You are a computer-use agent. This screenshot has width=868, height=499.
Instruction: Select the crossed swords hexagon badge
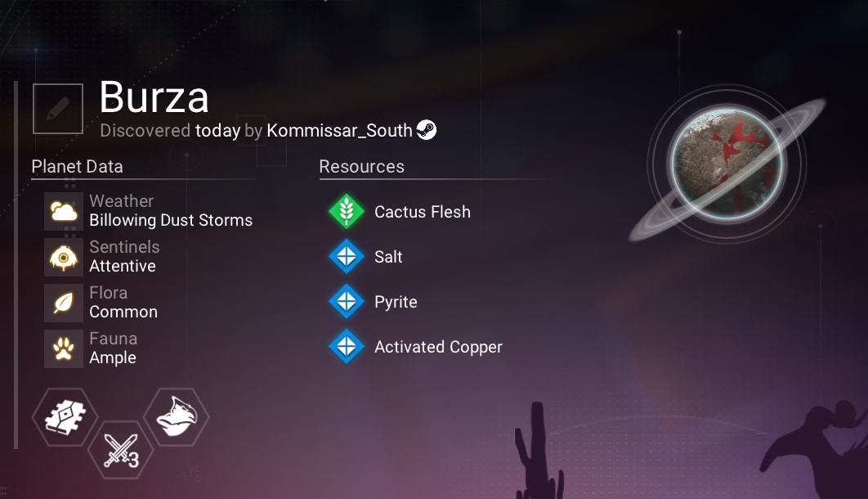click(121, 450)
